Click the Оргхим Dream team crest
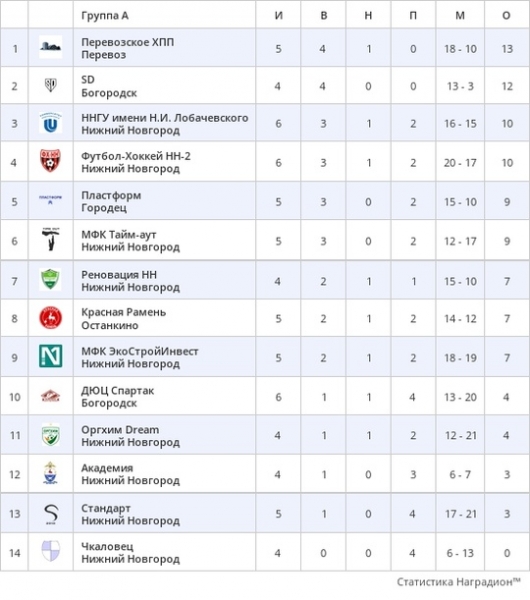 click(x=51, y=435)
